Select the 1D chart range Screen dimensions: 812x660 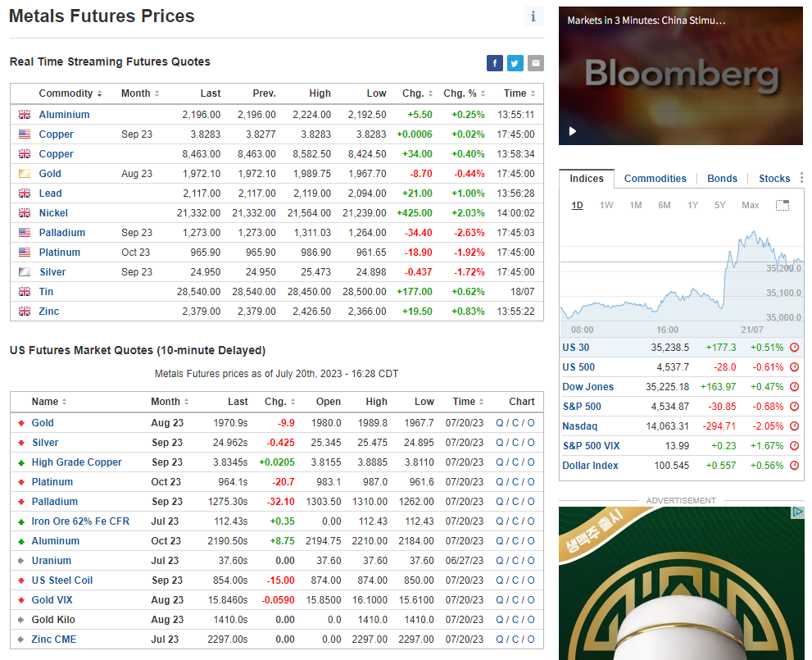tap(577, 205)
